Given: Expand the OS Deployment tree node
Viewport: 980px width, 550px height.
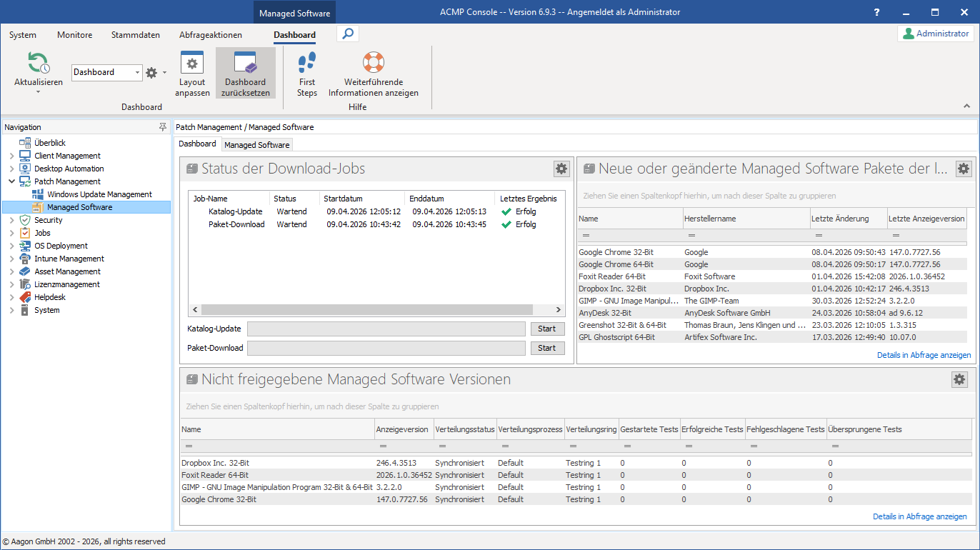Looking at the screenshot, I should 11,246.
